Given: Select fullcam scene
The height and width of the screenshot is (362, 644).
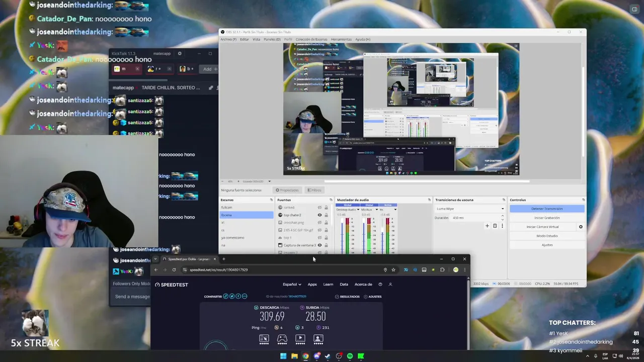Looking at the screenshot, I should point(247,207).
